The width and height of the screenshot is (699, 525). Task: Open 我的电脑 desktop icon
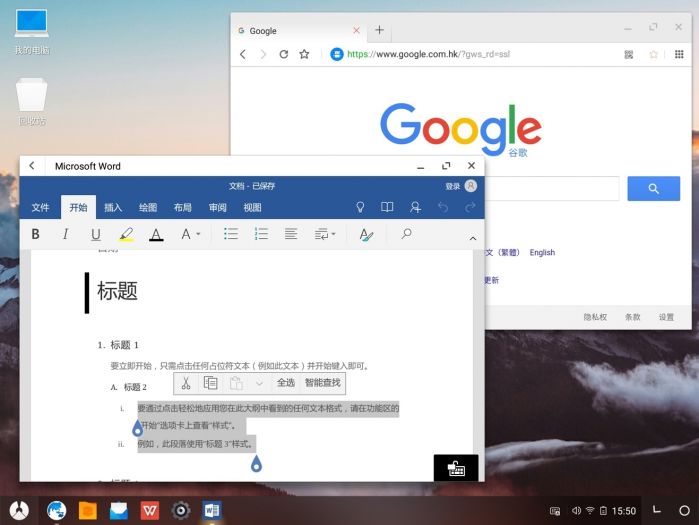click(x=32, y=31)
